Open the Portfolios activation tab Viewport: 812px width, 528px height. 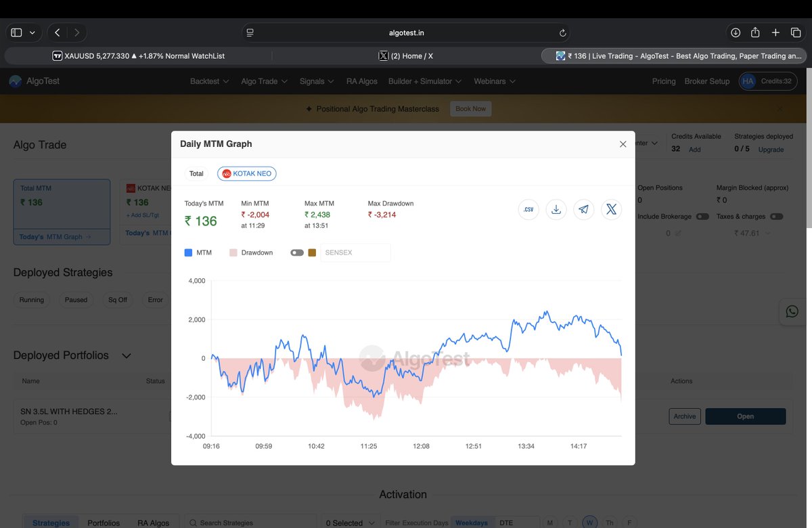pos(104,523)
